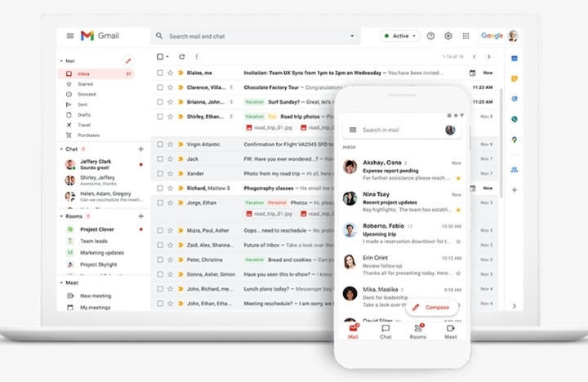The height and width of the screenshot is (382, 588).
Task: Open the Keep notes side panel icon
Action: [x=514, y=78]
